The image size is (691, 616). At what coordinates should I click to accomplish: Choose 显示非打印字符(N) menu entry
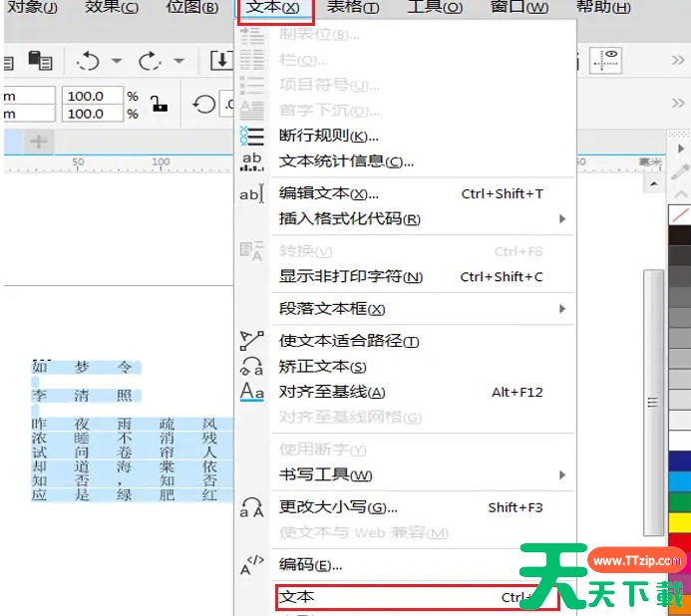[x=406, y=277]
